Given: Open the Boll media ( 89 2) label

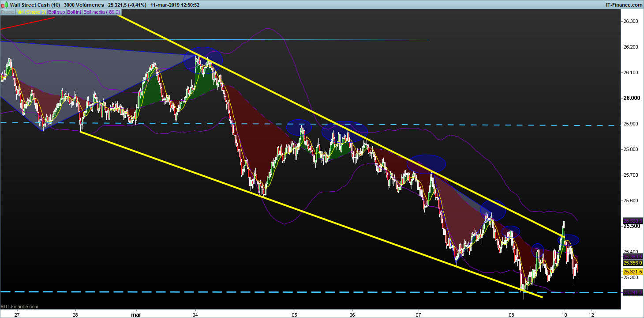Looking at the screenshot, I should (x=102, y=12).
